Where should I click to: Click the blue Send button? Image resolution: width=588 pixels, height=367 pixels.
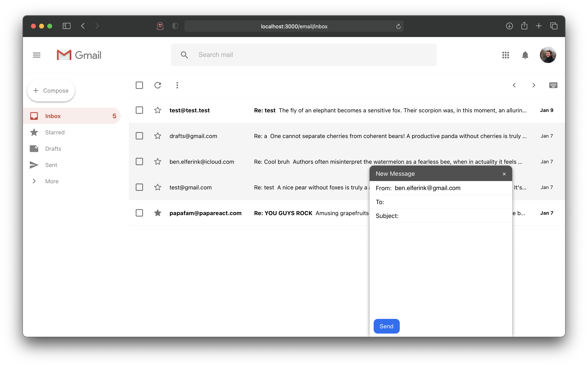pyautogui.click(x=386, y=326)
